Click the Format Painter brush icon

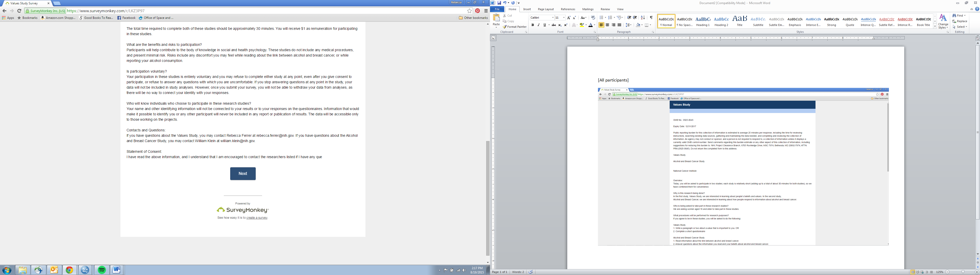point(505,27)
